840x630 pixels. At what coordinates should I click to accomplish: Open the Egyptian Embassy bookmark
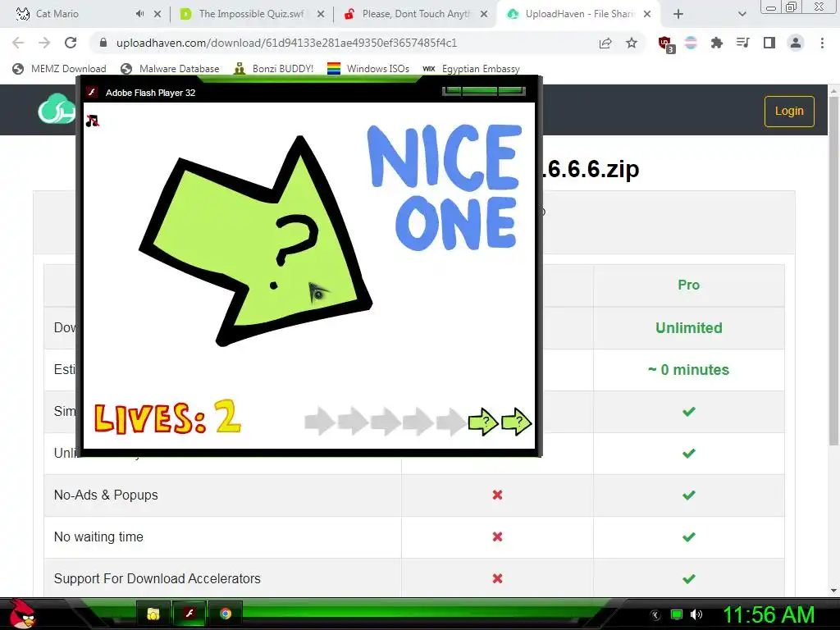pos(472,69)
